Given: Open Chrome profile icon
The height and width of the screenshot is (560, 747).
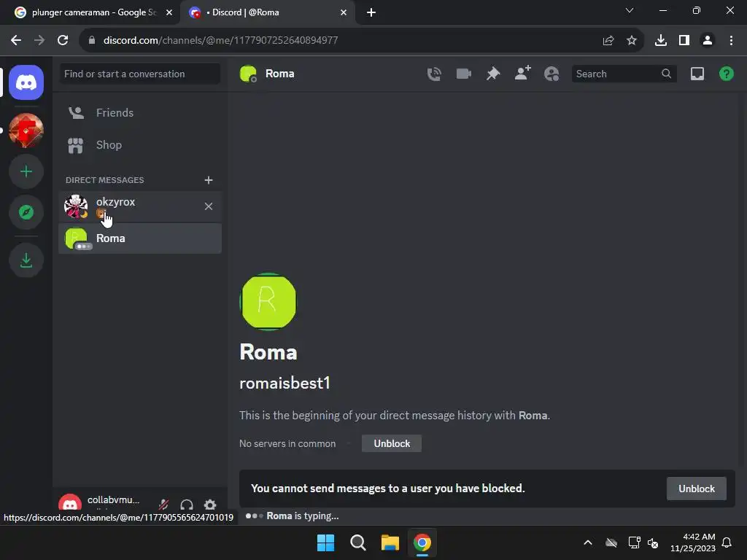Looking at the screenshot, I should 708,41.
